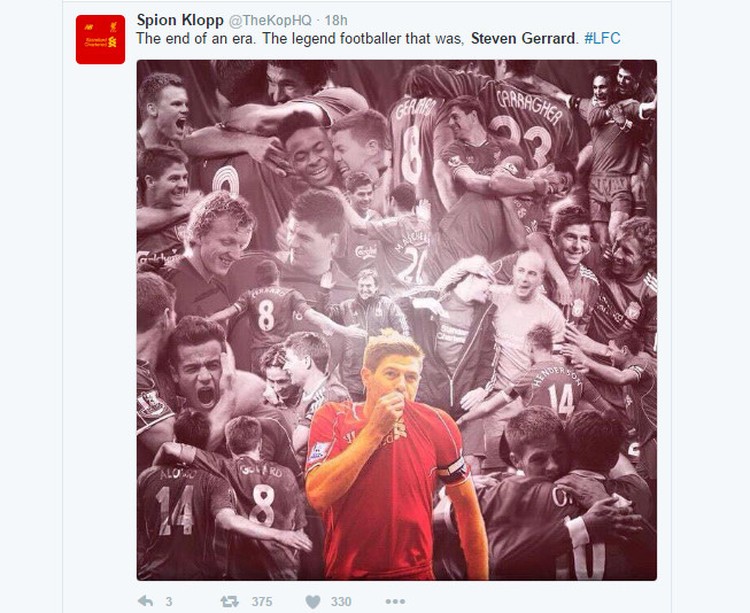
Task: Open the Spion Klopp profile name
Action: [x=180, y=20]
